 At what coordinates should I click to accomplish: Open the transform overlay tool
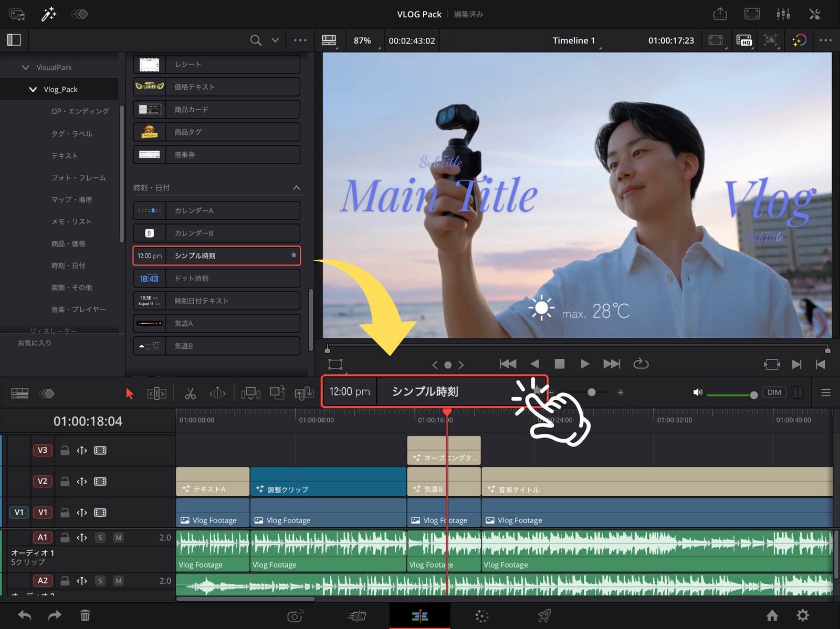335,364
